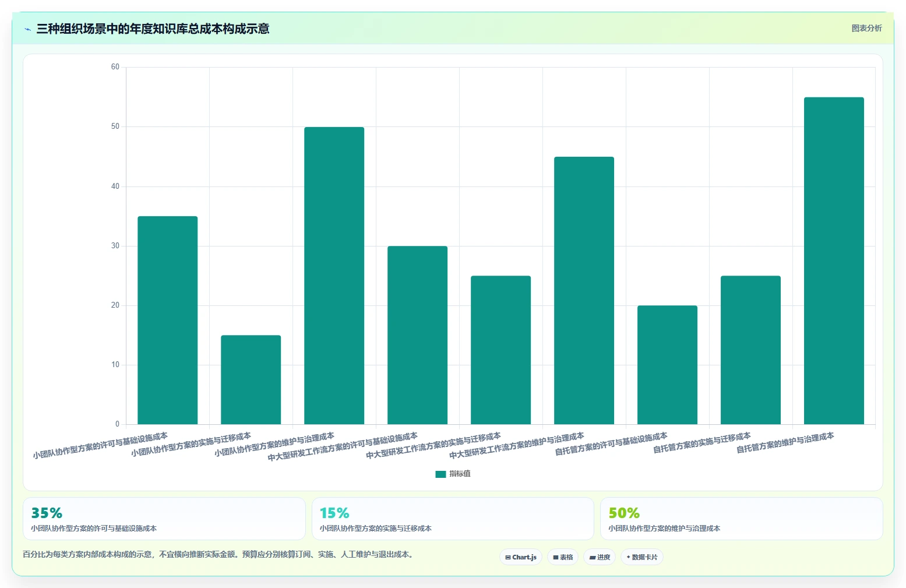Image resolution: width=906 pixels, height=588 pixels.
Task: Open the 50% data card
Action: click(x=742, y=519)
